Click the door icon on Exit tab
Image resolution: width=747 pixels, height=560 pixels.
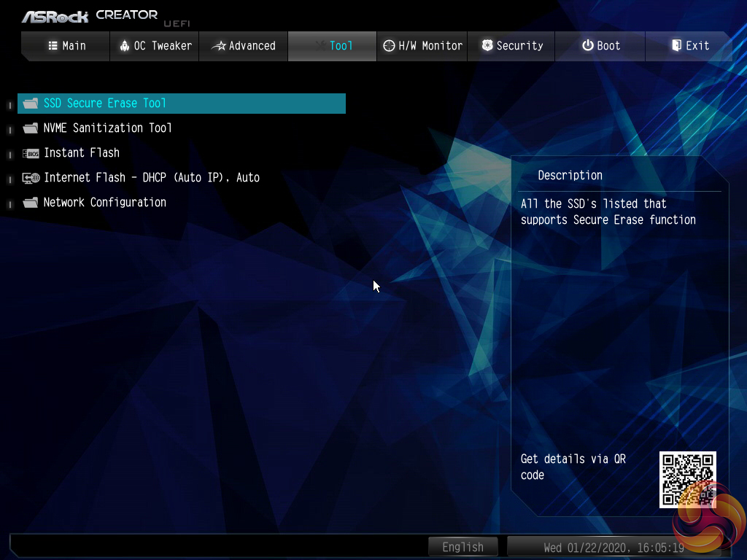tap(676, 46)
